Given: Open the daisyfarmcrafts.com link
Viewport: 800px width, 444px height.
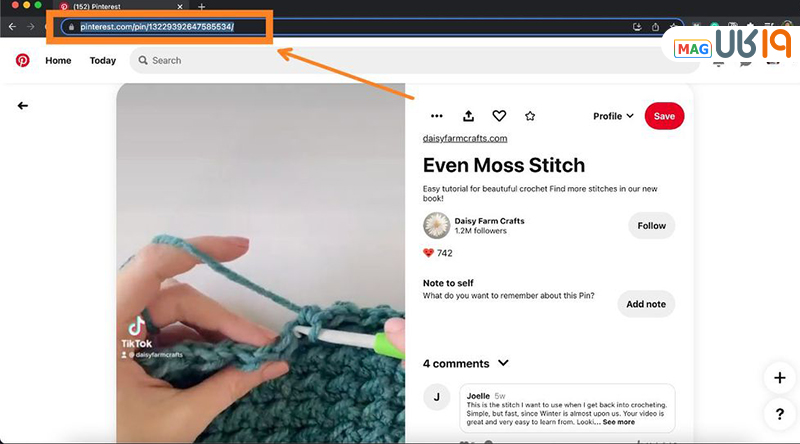Looking at the screenshot, I should point(465,139).
